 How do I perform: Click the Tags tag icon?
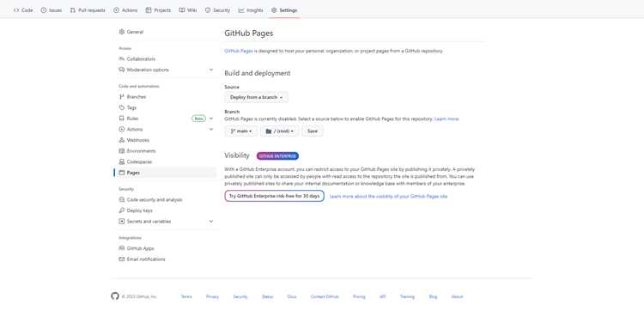[x=122, y=107]
